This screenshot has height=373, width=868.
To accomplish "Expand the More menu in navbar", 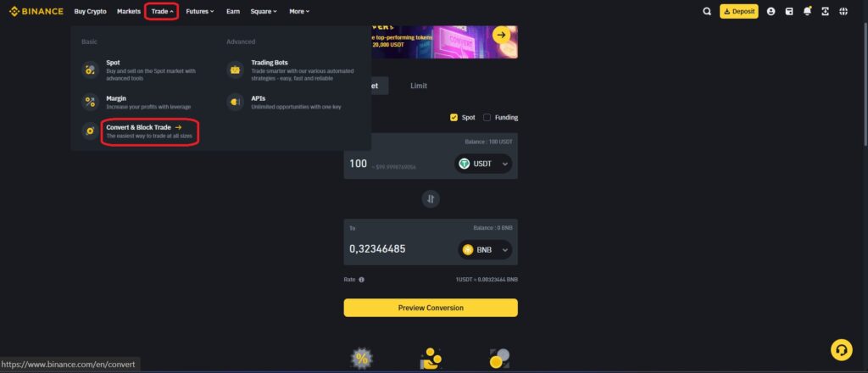I will click(x=299, y=12).
